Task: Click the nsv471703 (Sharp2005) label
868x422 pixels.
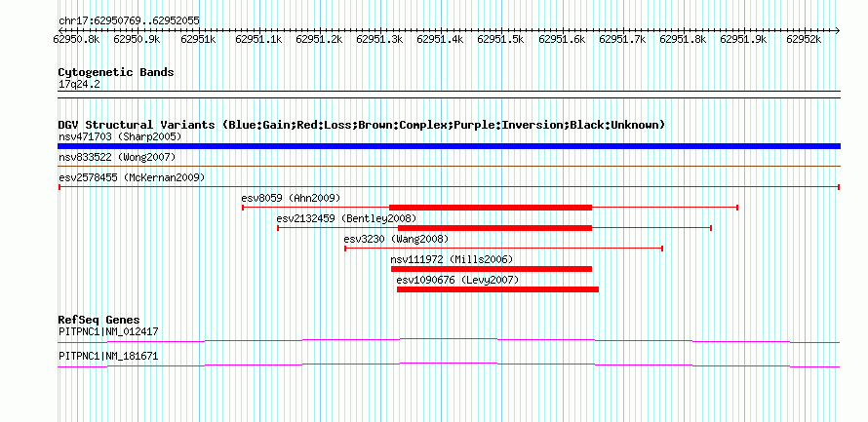Action: 120,136
